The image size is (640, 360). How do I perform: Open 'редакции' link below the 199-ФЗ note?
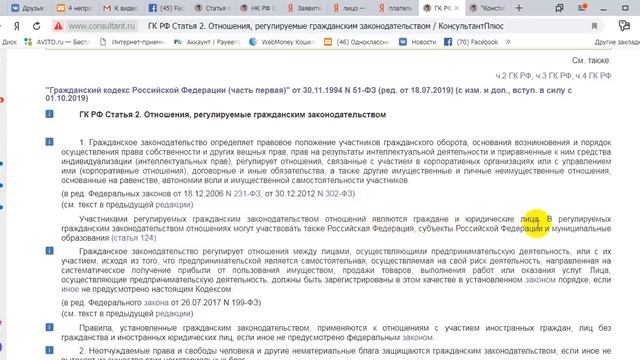[173, 313]
